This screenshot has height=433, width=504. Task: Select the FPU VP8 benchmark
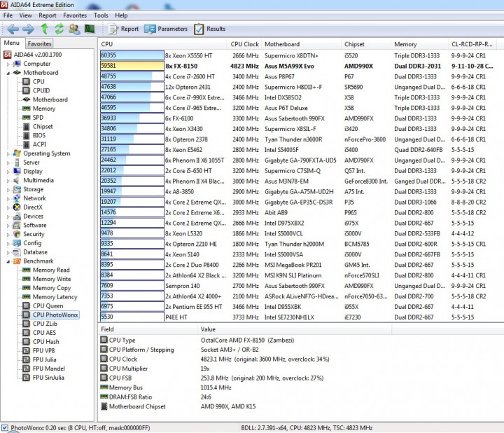(43, 351)
